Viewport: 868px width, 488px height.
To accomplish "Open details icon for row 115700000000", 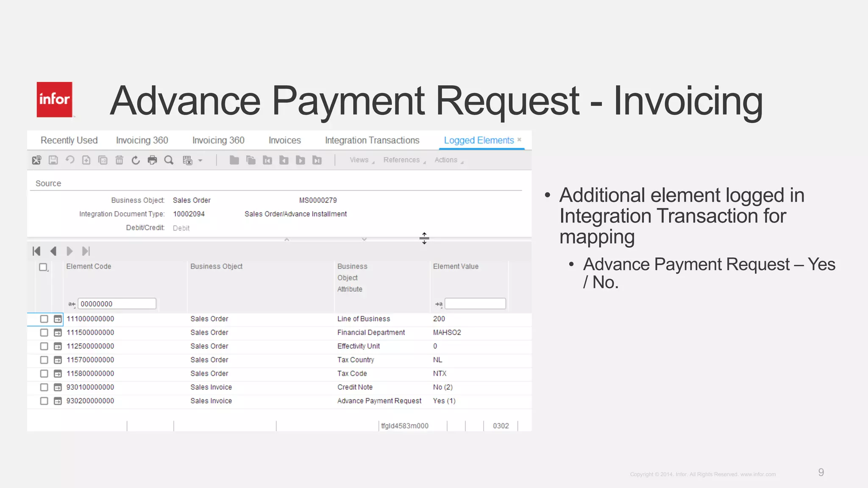I will pyautogui.click(x=58, y=360).
